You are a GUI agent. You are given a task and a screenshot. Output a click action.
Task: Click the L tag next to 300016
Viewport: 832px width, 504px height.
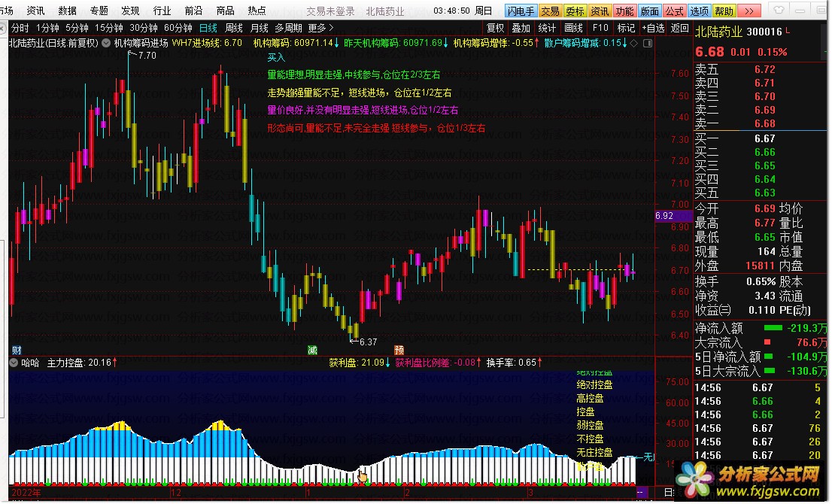coord(788,31)
